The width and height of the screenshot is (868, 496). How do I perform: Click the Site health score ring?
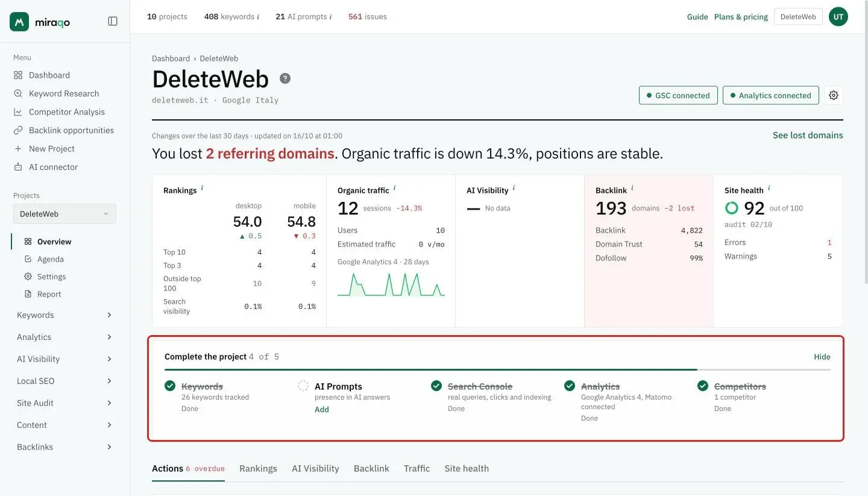point(731,208)
